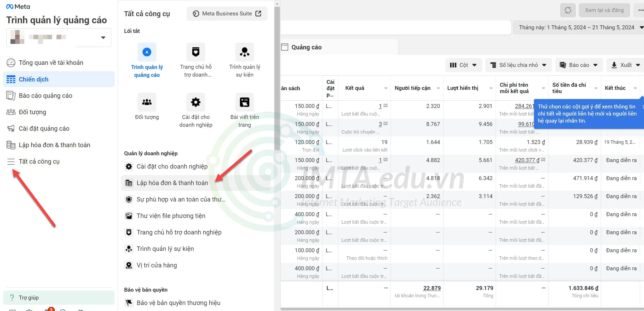This screenshot has height=311, width=644.
Task: Click the Xem lại và đăng button
Action: coord(604,10)
